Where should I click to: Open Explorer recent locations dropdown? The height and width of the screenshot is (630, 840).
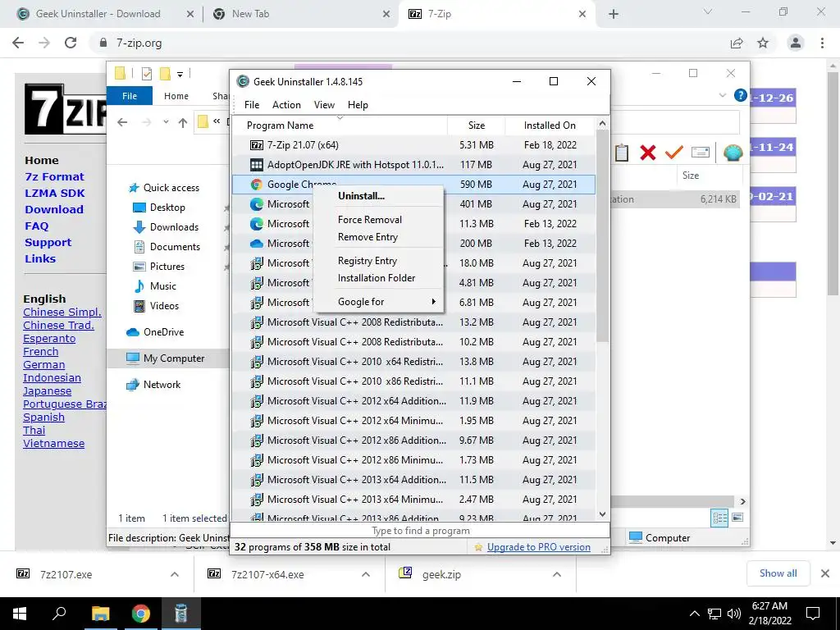[166, 122]
